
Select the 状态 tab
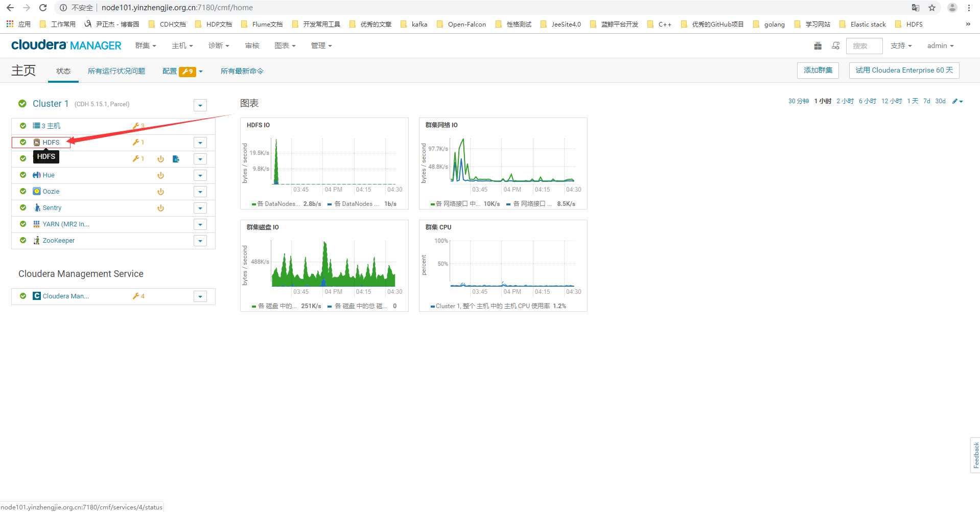click(x=63, y=71)
